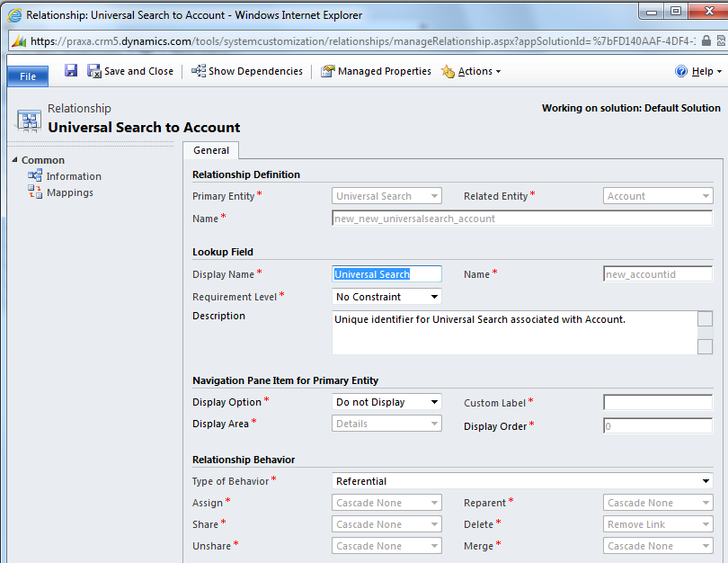728x563 pixels.
Task: Open the Assign behavior dropdown
Action: tap(386, 503)
